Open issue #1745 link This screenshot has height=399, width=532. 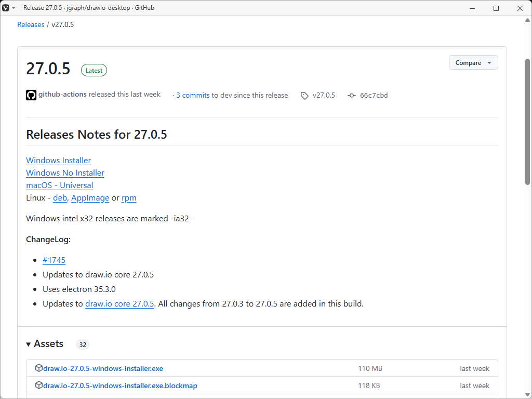[54, 260]
